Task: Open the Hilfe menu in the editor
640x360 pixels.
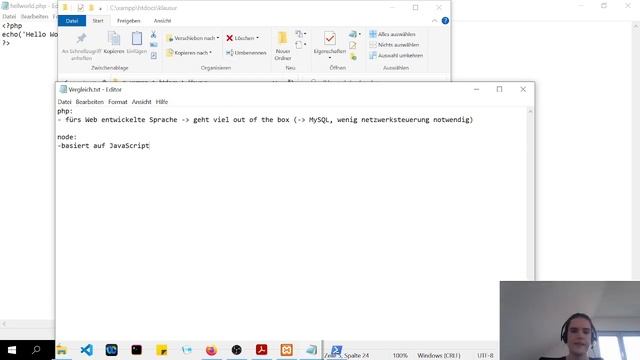Action: point(162,102)
